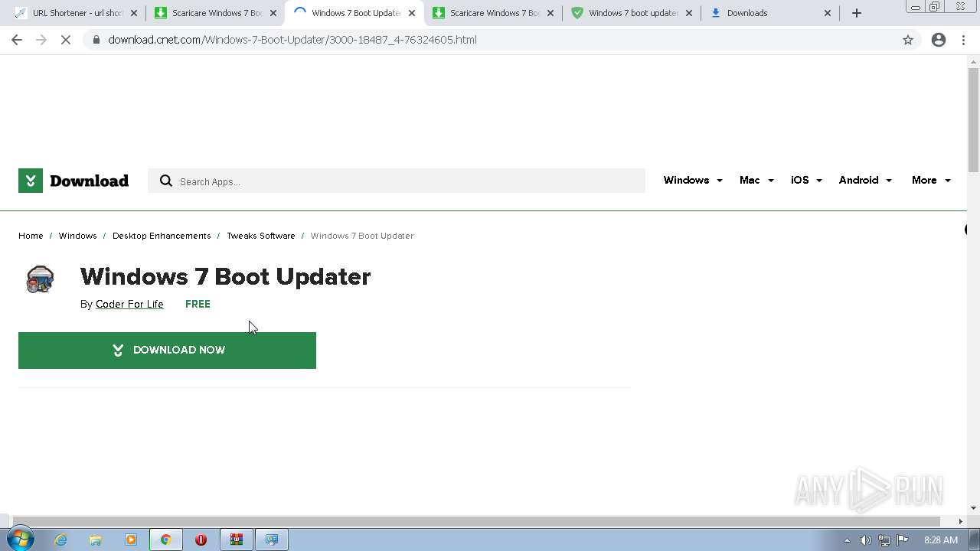Click the browser address bar URL

tap(292, 40)
